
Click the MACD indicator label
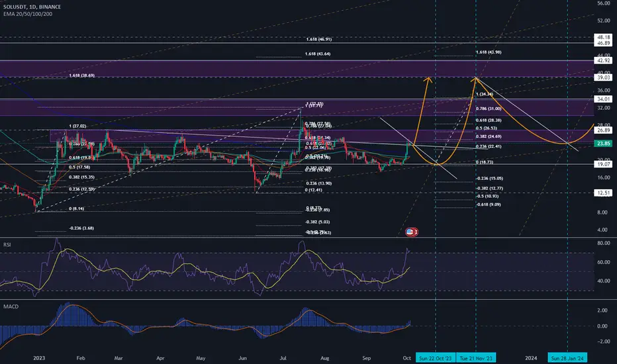[x=11, y=306]
